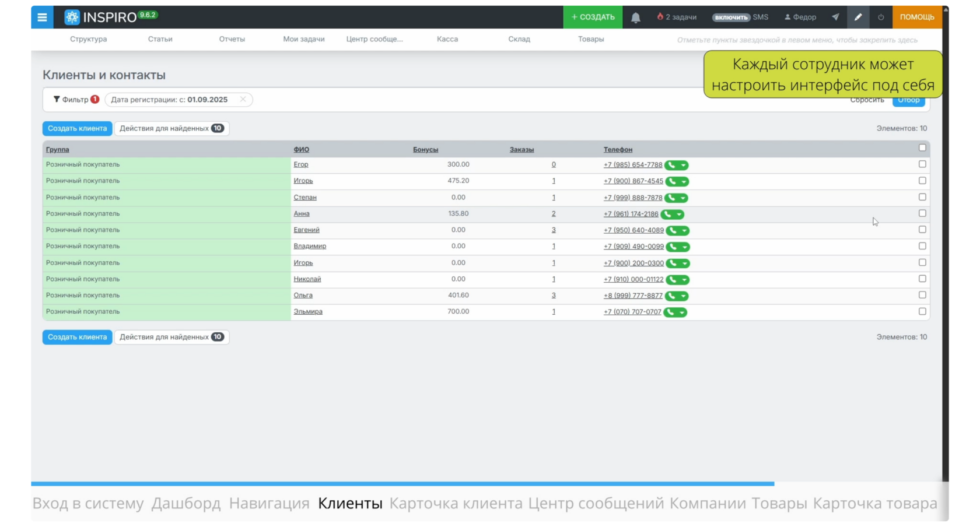Open the Структура menu item
980x527 pixels.
point(89,39)
